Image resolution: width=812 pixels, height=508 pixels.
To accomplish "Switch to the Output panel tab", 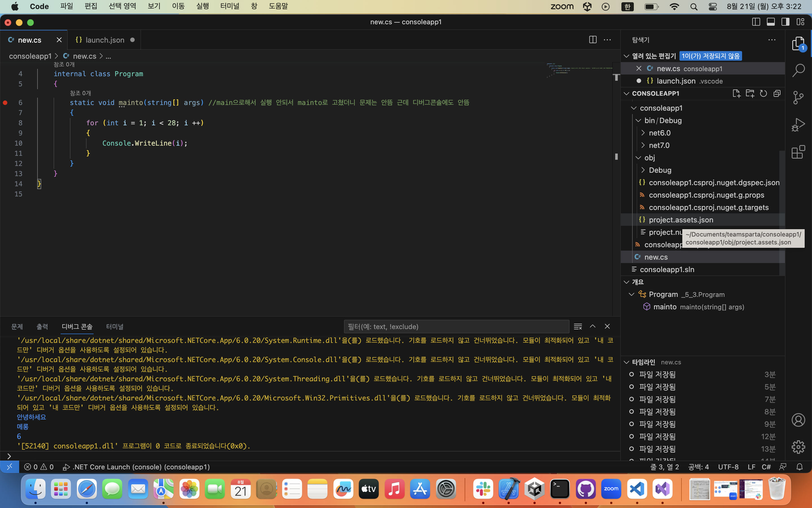I will (42, 327).
